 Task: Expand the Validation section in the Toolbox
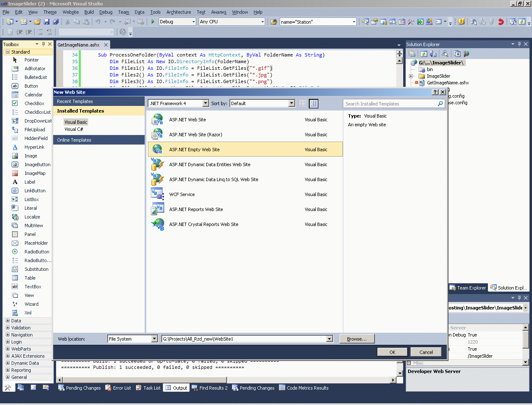(x=7, y=328)
